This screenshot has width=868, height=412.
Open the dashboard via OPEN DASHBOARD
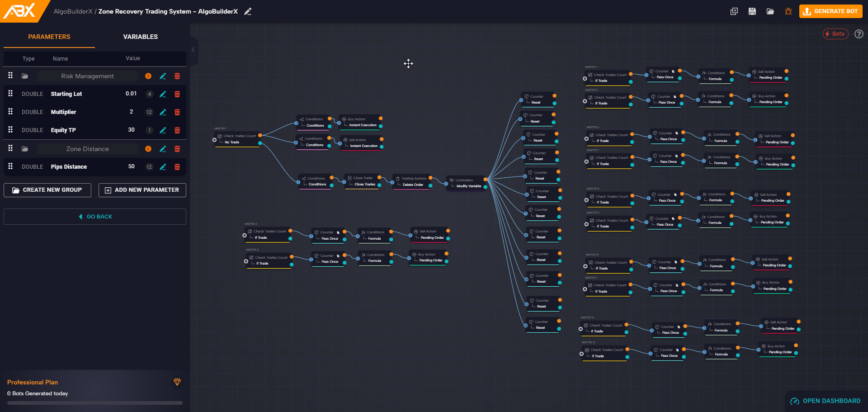826,401
